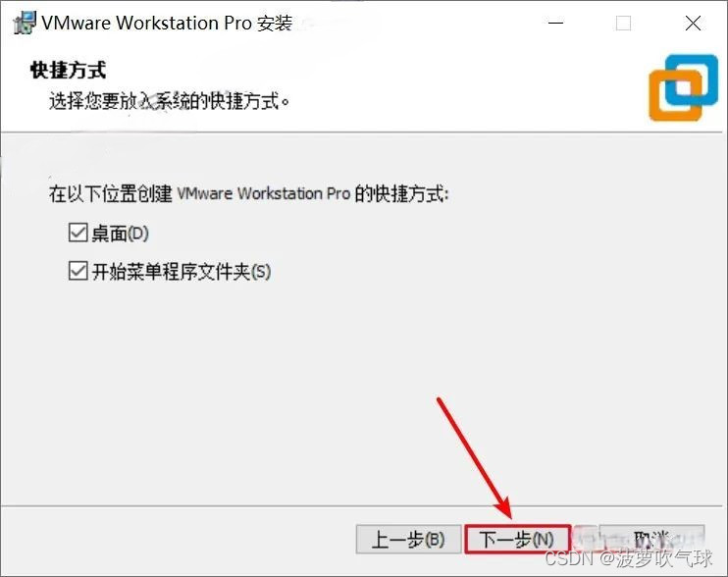Uncheck the 开始菜单程序文件夹(S) checkbox box
This screenshot has width=728, height=577.
(x=78, y=271)
